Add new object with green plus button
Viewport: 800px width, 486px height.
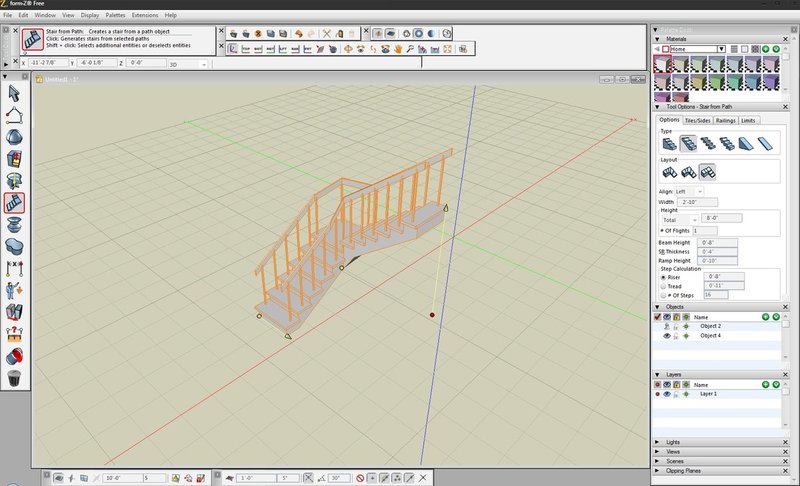[765, 316]
